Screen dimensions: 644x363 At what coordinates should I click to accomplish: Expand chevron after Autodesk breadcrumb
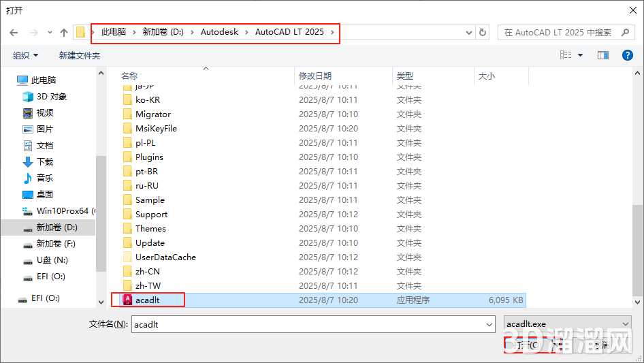point(246,32)
